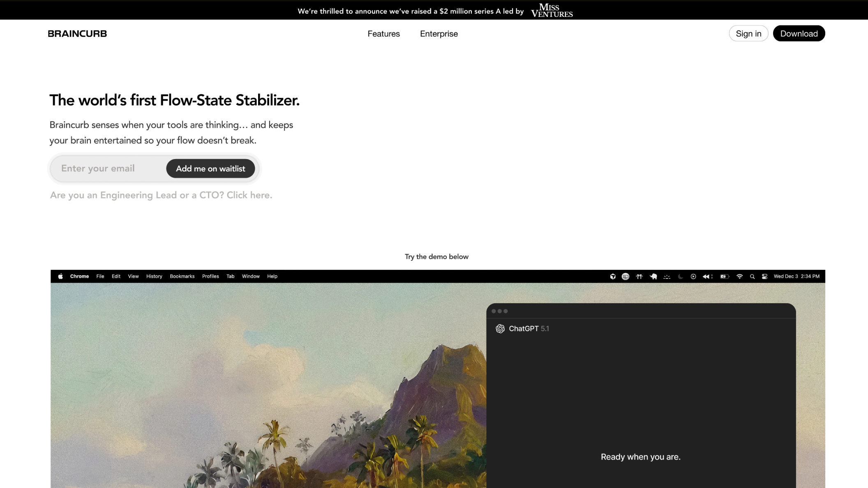Open the History menu in Chrome
This screenshot has width=868, height=488.
pos(154,276)
